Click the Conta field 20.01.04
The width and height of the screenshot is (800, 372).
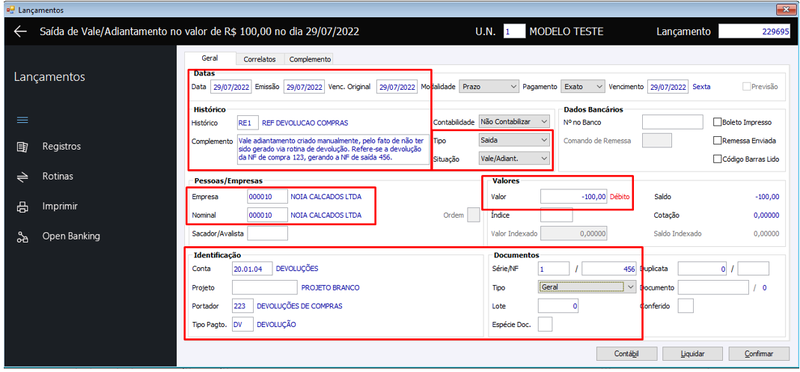coord(252,268)
